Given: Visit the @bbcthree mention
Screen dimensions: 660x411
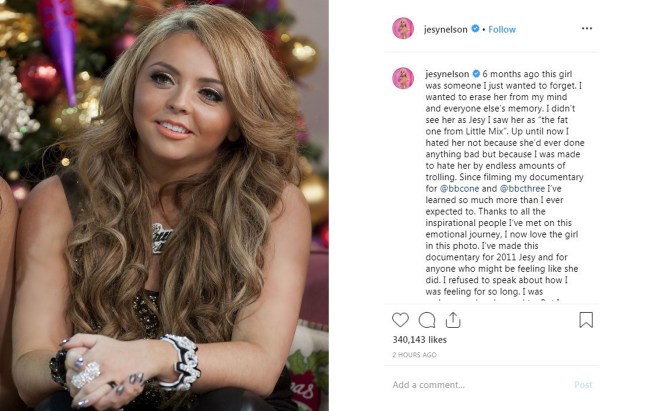Looking at the screenshot, I should (522, 189).
